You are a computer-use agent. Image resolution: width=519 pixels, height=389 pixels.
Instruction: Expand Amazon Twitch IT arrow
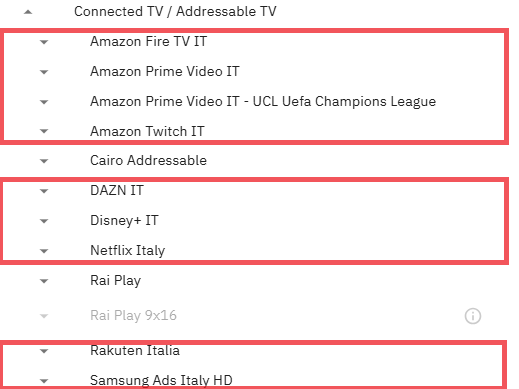(x=44, y=131)
